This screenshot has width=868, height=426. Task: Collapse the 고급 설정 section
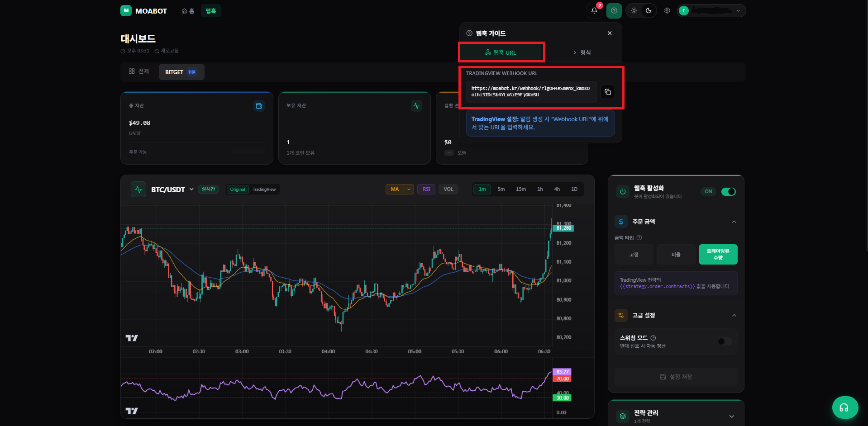click(734, 315)
